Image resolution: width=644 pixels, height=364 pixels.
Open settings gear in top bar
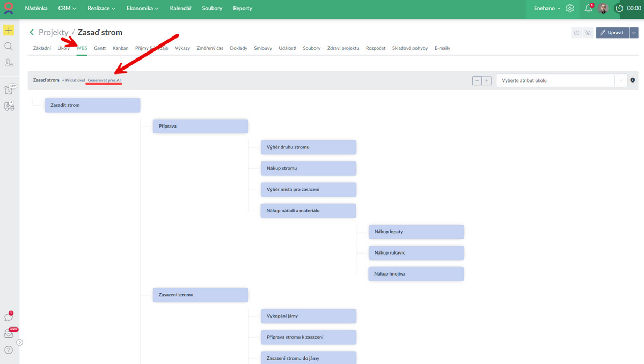point(570,9)
